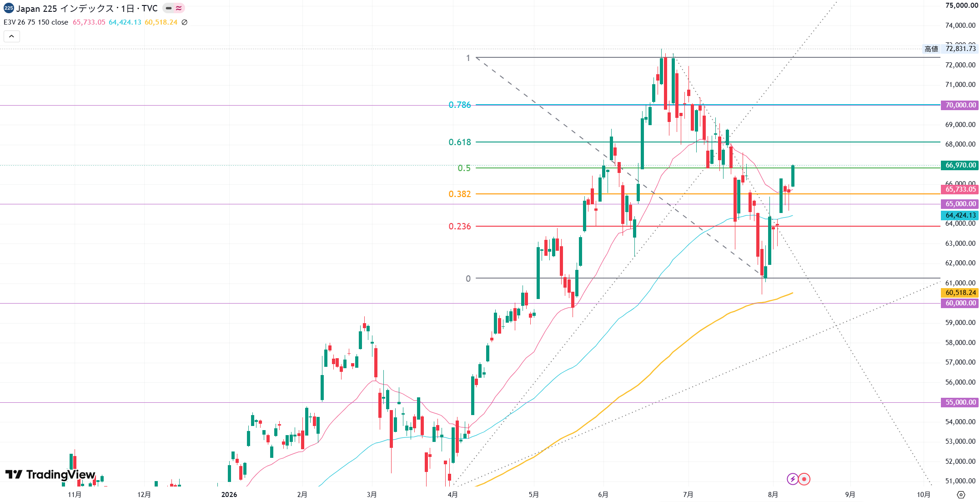Click the 51,000.00 price axis tick
Image resolution: width=980 pixels, height=502 pixels.
point(960,481)
